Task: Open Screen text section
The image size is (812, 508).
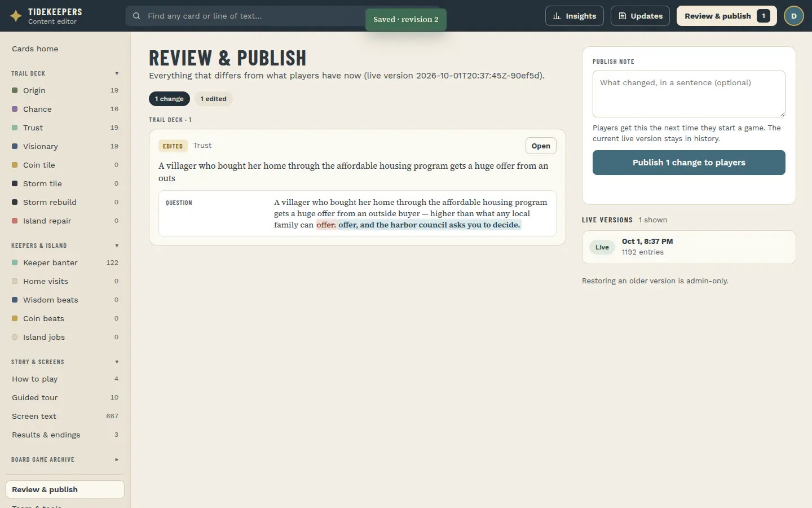Action: pyautogui.click(x=65, y=416)
